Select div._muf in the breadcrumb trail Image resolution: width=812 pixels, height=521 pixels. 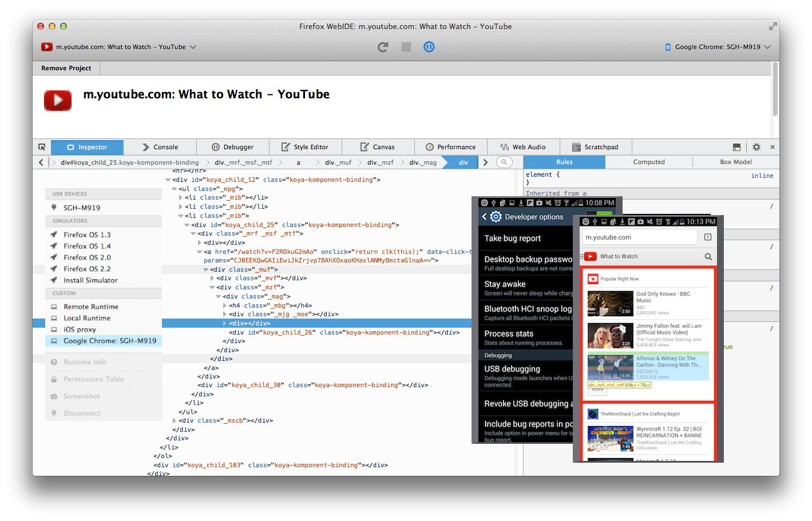coord(338,162)
